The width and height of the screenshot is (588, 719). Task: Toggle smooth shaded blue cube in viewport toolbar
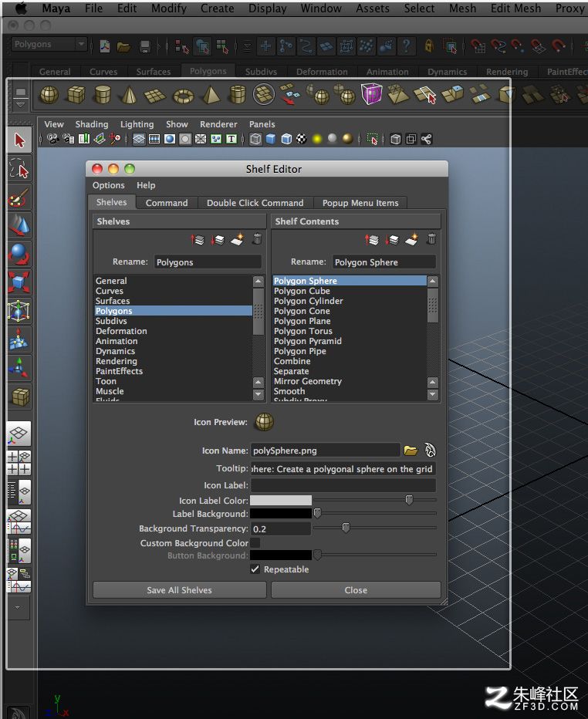click(271, 139)
